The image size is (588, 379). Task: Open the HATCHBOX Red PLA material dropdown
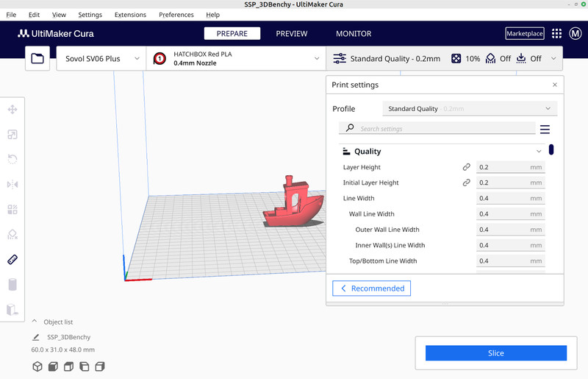[x=236, y=59]
